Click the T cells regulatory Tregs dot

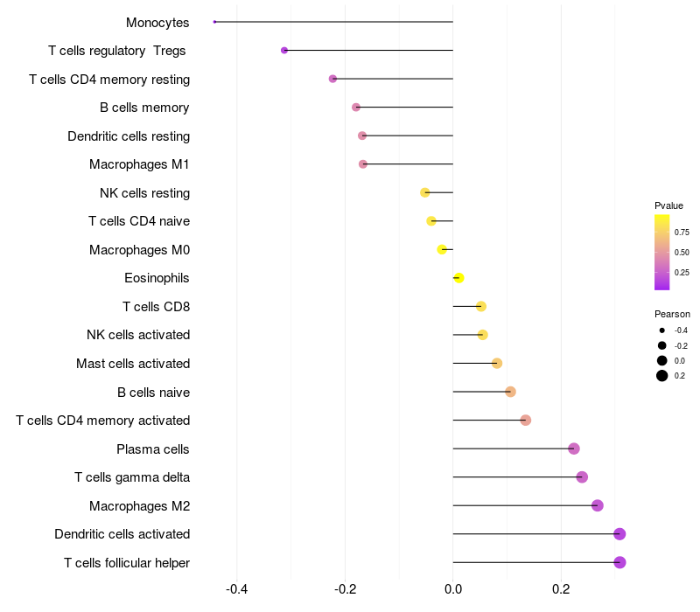[284, 51]
